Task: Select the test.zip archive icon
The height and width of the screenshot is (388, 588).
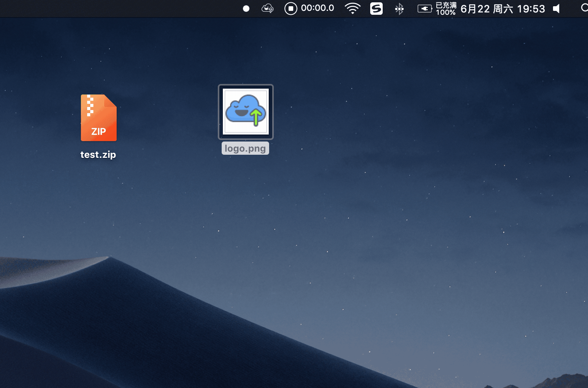Action: pyautogui.click(x=98, y=118)
